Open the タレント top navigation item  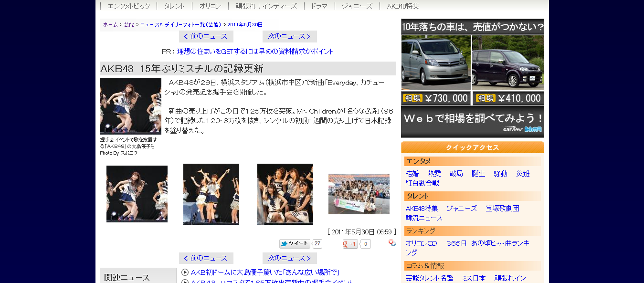click(x=175, y=6)
